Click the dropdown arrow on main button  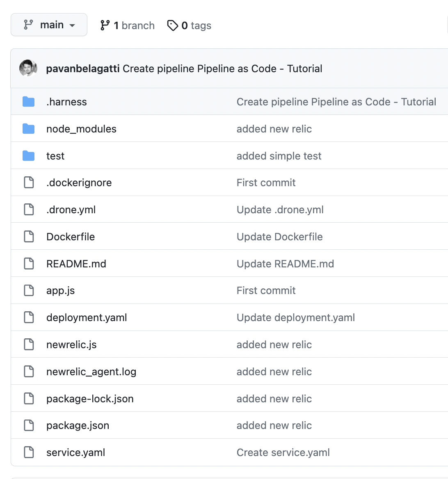coord(72,25)
